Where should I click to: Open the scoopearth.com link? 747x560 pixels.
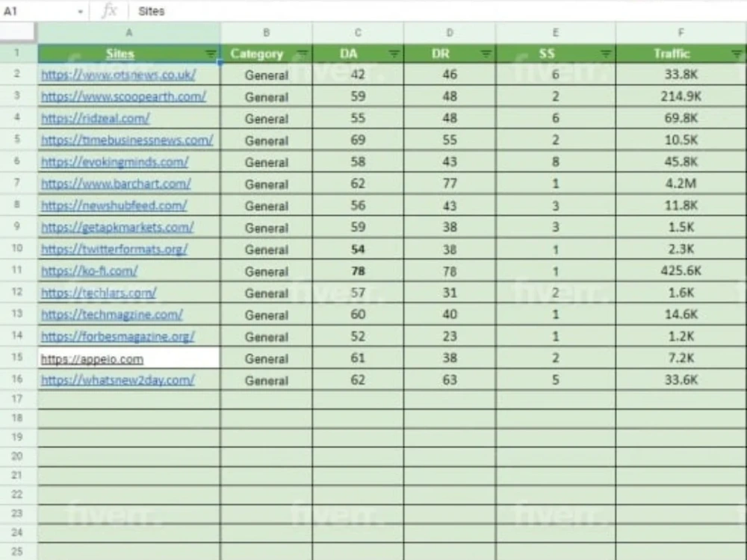tap(123, 96)
